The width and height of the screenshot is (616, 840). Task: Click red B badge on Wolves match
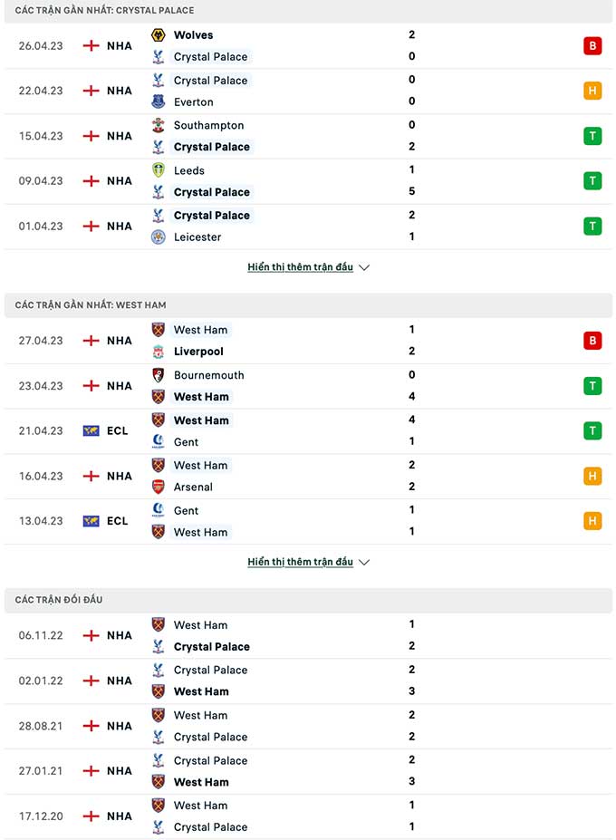click(592, 46)
